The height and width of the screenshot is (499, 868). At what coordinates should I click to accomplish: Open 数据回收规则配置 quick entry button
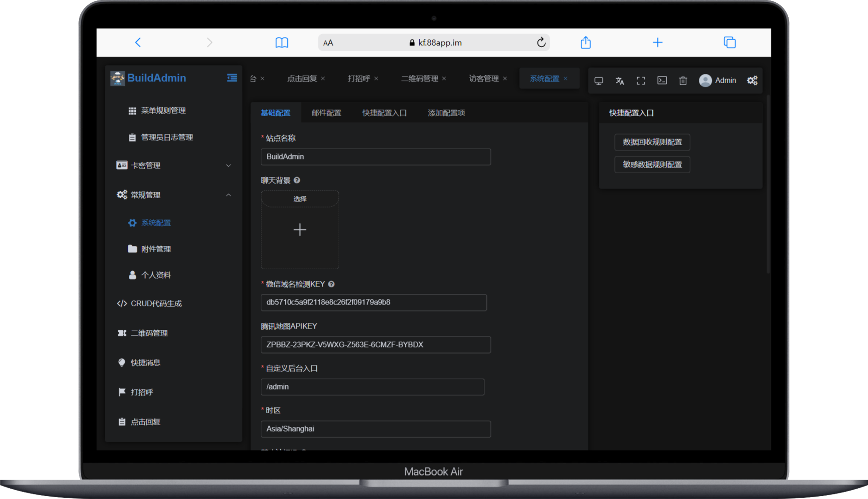pyautogui.click(x=651, y=142)
